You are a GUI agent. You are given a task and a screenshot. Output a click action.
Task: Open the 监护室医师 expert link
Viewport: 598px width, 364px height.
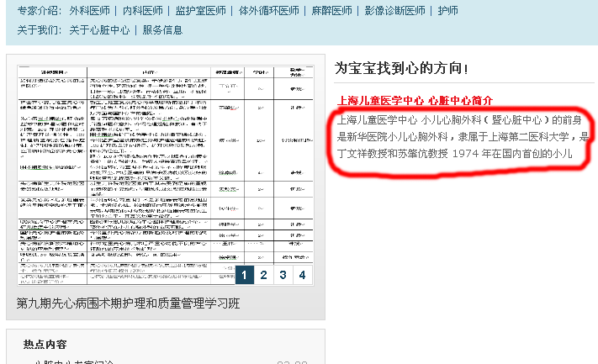[x=201, y=11]
